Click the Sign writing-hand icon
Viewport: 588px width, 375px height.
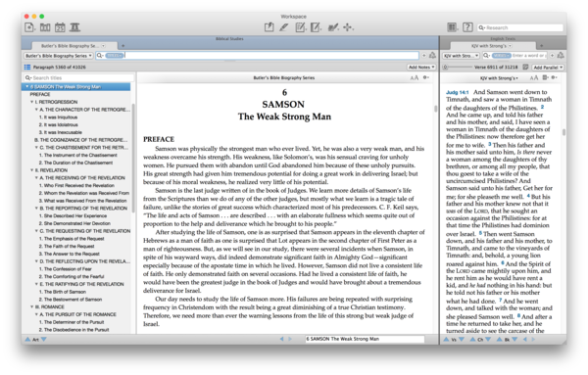tap(333, 27)
